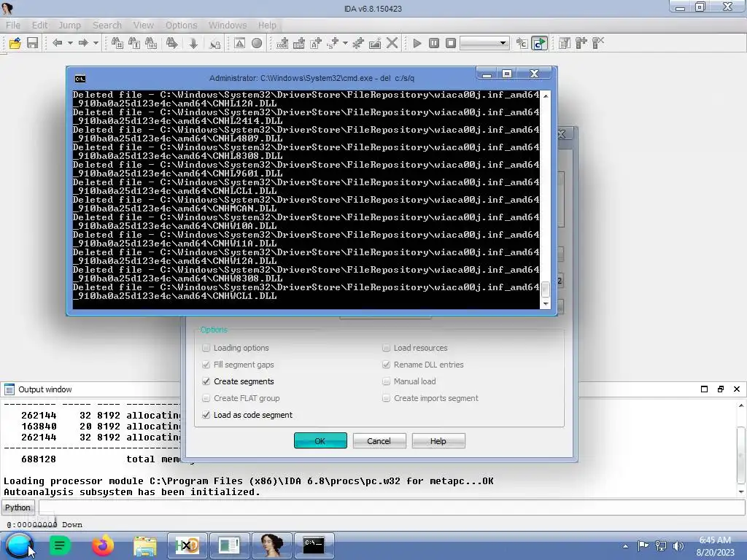Open the File menu

coord(13,26)
